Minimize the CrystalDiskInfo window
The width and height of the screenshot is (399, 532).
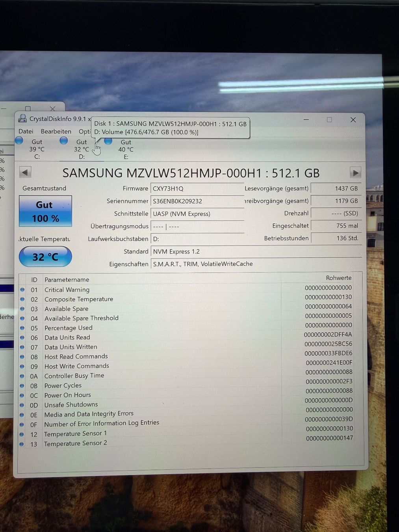[306, 119]
